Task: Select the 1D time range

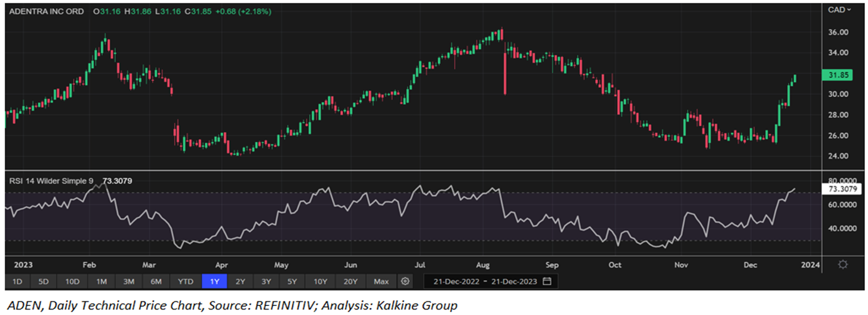Action: click(17, 281)
